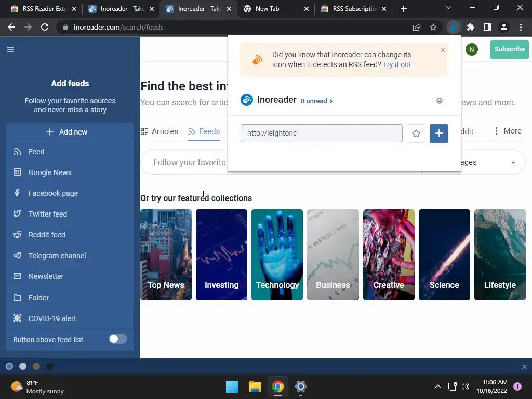Click the Inoreader logo in popup
The height and width of the screenshot is (399, 532).
(247, 100)
